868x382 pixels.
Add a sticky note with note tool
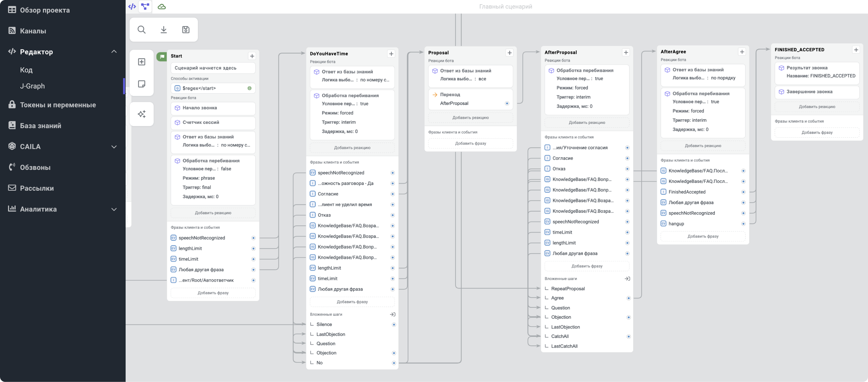click(142, 84)
